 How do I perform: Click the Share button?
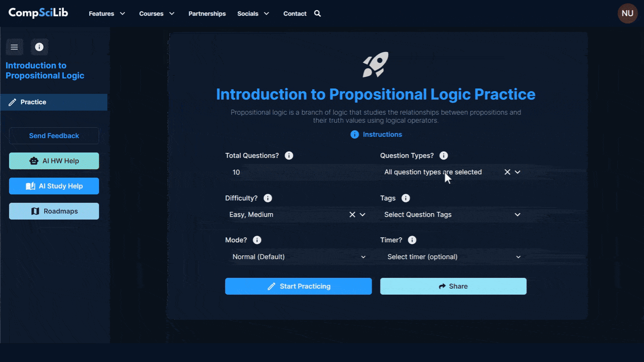pos(453,286)
